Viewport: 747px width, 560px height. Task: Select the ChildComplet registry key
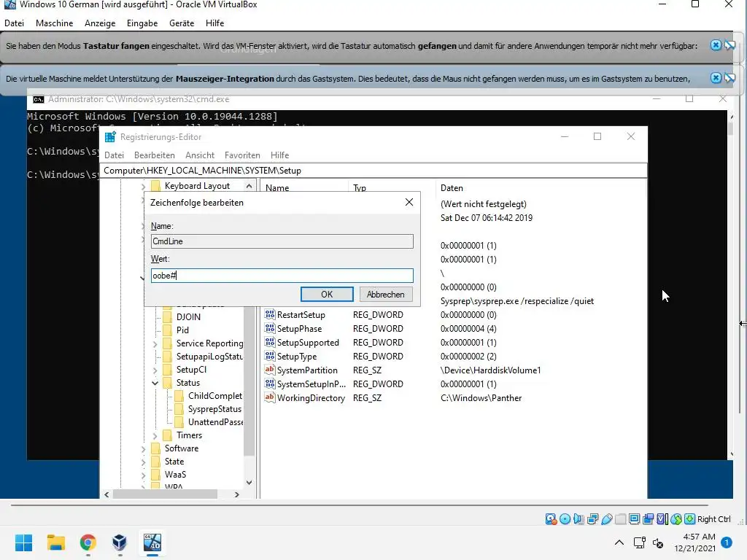coord(215,396)
